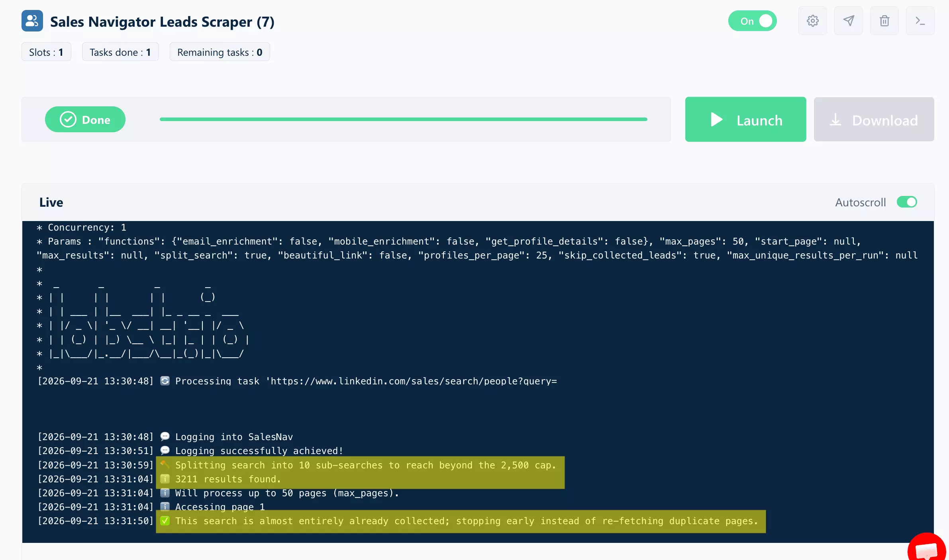Screen dimensions: 949x560
Task: Click the stopping early already collected line
Action: pos(398,521)
